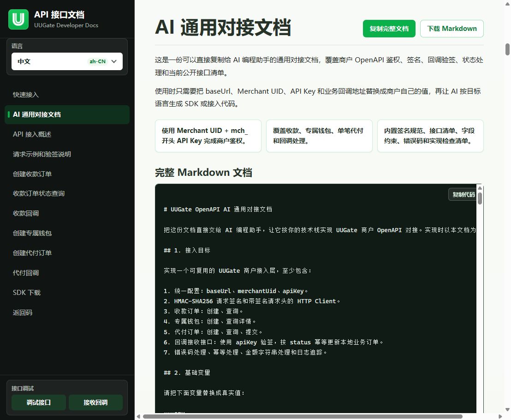Click the code line ## 1. 接入目标
Image resolution: width=511 pixels, height=420 pixels.
[x=187, y=250]
